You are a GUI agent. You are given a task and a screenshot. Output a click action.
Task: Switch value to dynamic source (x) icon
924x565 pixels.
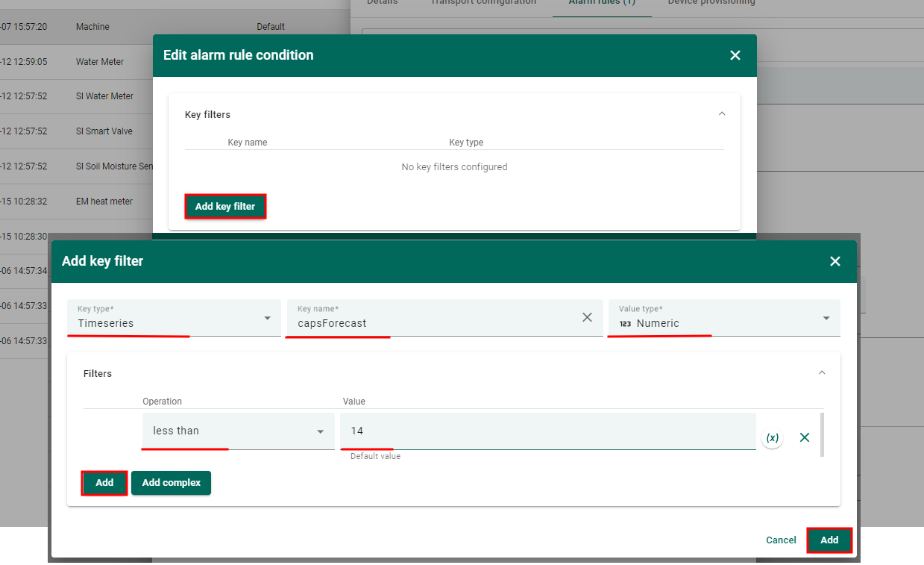tap(773, 438)
